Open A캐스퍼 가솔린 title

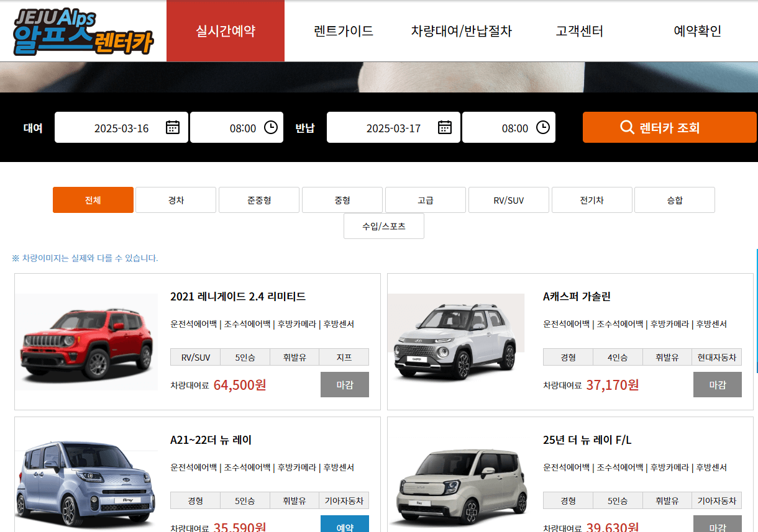pos(577,297)
